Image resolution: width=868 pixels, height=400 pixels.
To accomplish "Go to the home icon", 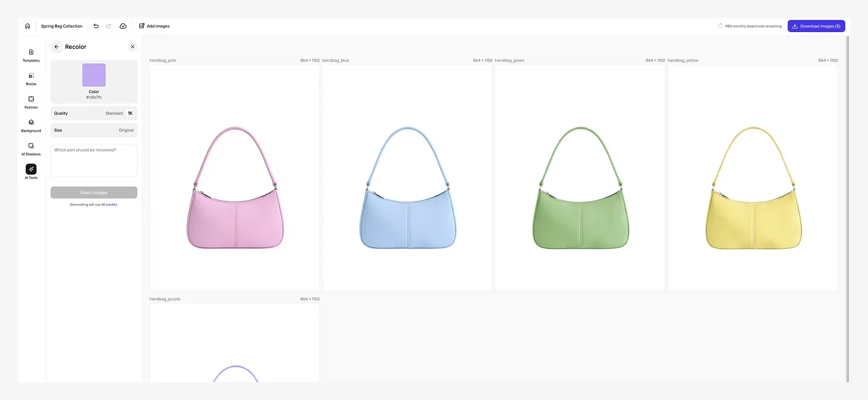I will [x=27, y=26].
